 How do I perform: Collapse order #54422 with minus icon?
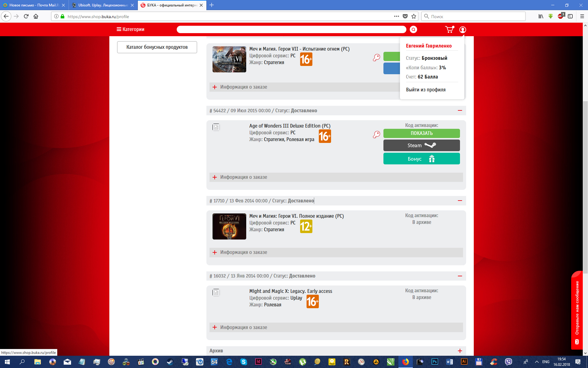460,110
